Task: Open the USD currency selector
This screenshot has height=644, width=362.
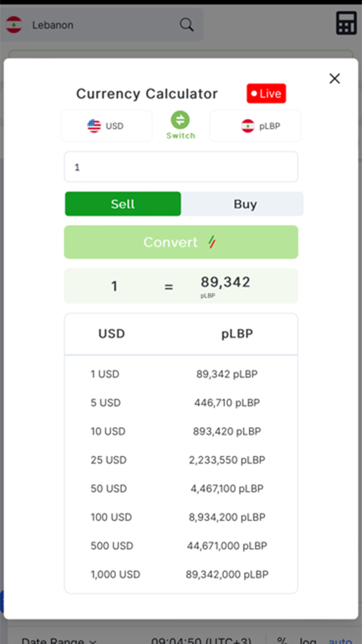Action: [106, 126]
